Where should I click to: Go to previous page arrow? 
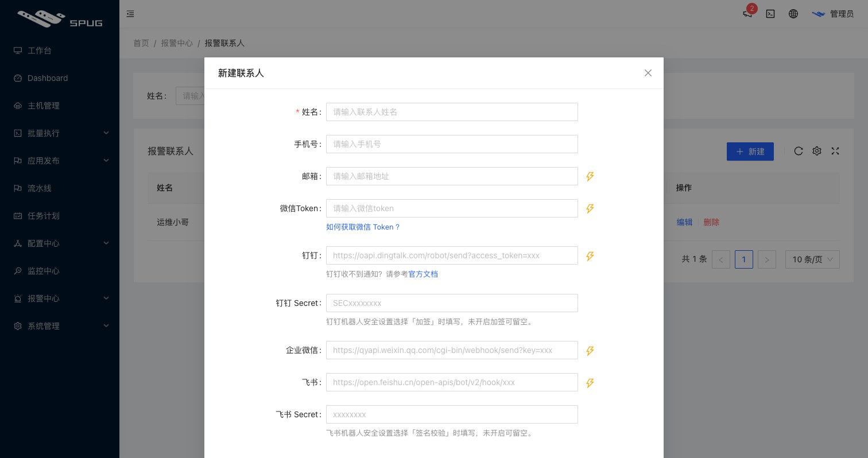tap(721, 259)
